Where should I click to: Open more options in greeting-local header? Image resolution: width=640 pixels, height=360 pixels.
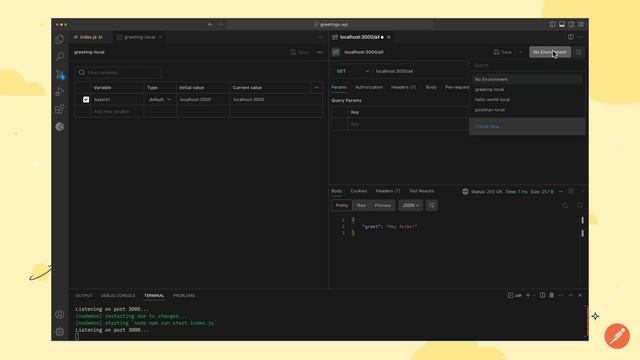(320, 52)
